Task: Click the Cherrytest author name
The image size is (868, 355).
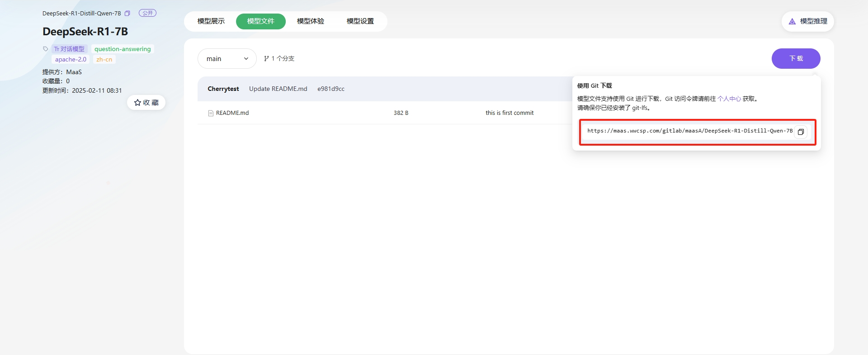Action: click(x=223, y=89)
